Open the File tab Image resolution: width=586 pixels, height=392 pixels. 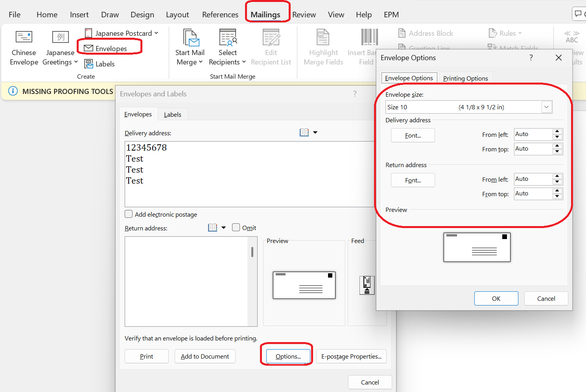(x=15, y=15)
